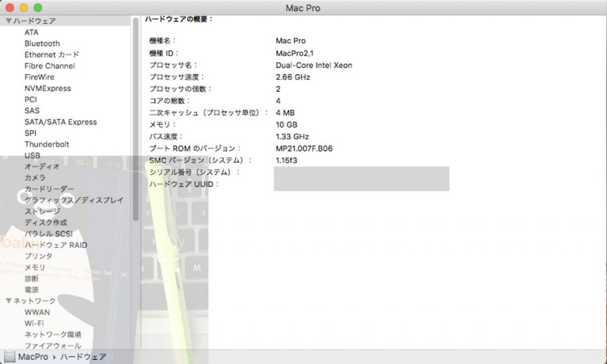
Task: Click the 1.15f3 SMC version value
Action: pyautogui.click(x=286, y=160)
